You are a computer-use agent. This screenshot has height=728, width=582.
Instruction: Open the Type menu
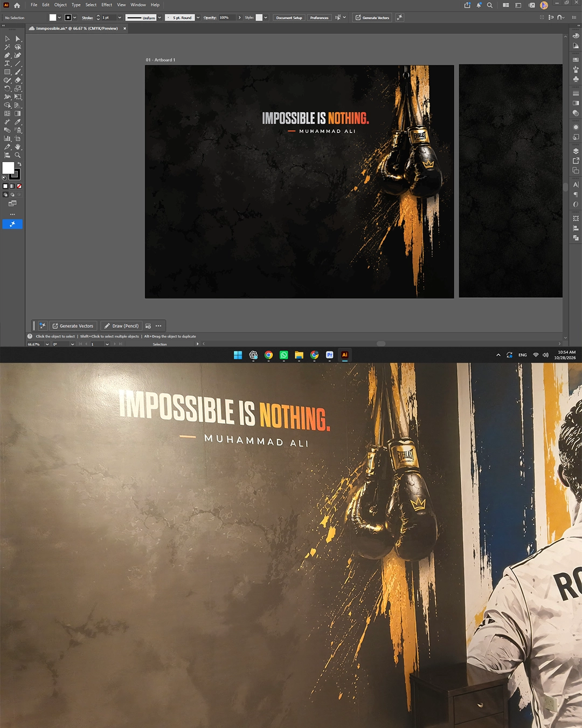pos(76,5)
